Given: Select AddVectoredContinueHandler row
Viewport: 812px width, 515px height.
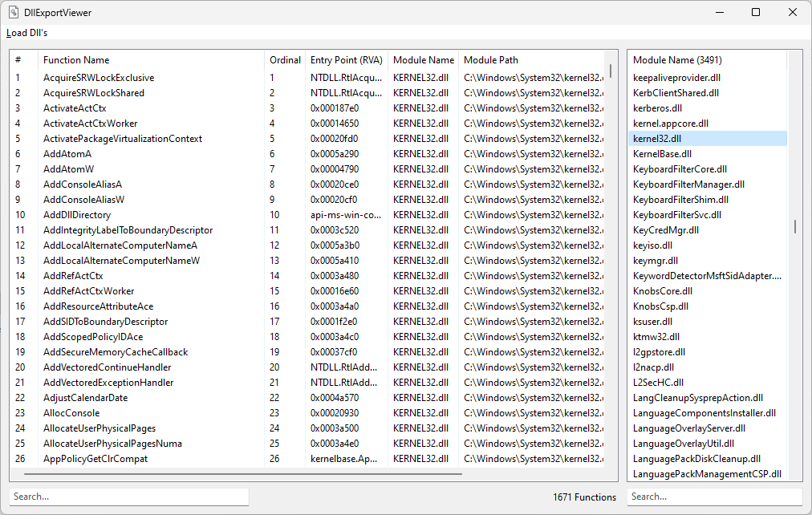Looking at the screenshot, I should (x=307, y=367).
